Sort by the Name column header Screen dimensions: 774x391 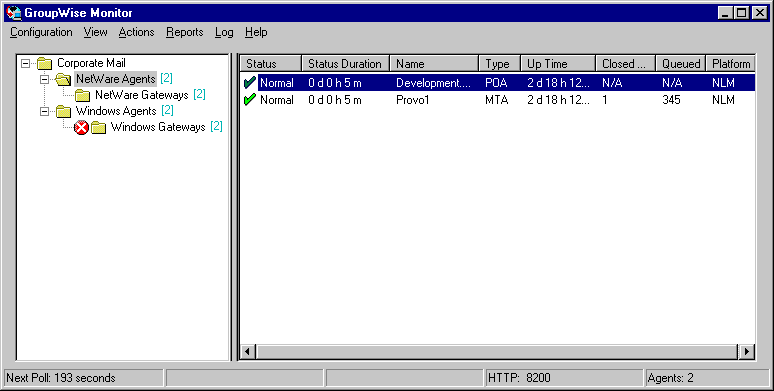point(434,64)
